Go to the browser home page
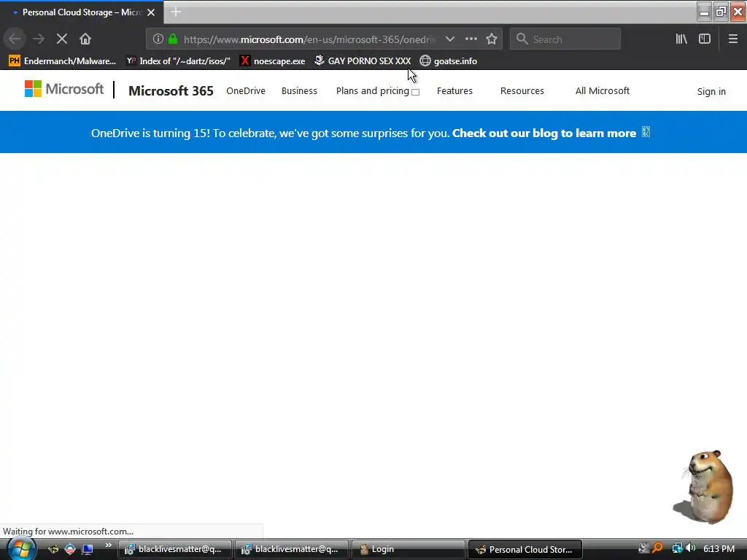This screenshot has height=560, width=747. [x=85, y=39]
